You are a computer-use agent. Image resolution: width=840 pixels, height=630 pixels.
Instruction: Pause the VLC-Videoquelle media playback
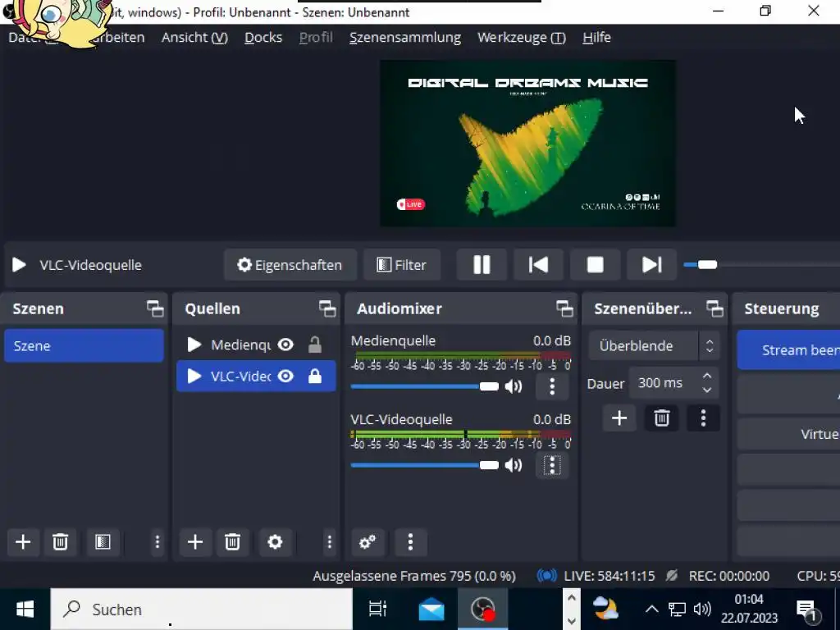point(481,265)
